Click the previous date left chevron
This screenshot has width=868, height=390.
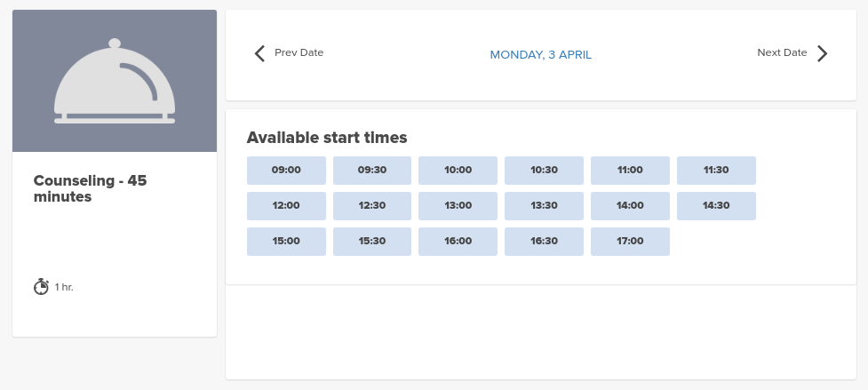coord(259,53)
